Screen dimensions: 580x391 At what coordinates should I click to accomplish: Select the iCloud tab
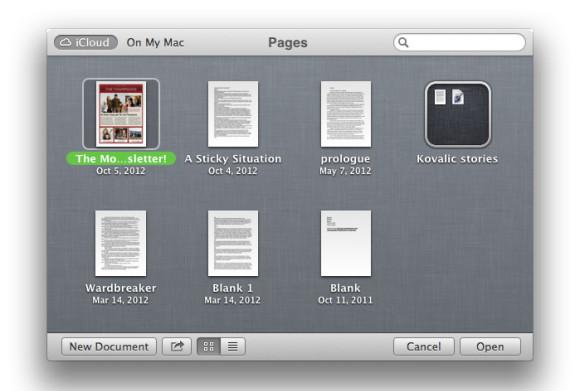tap(85, 42)
